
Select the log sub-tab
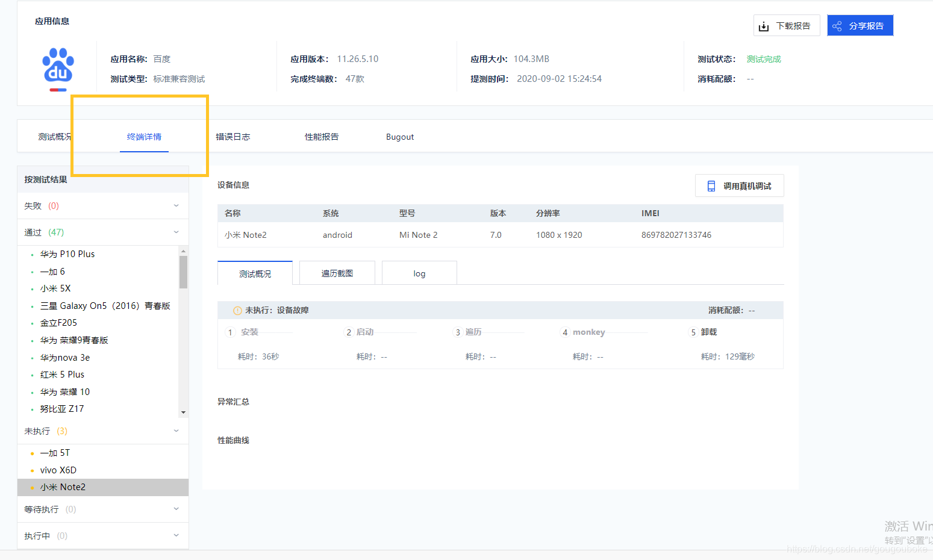click(419, 273)
